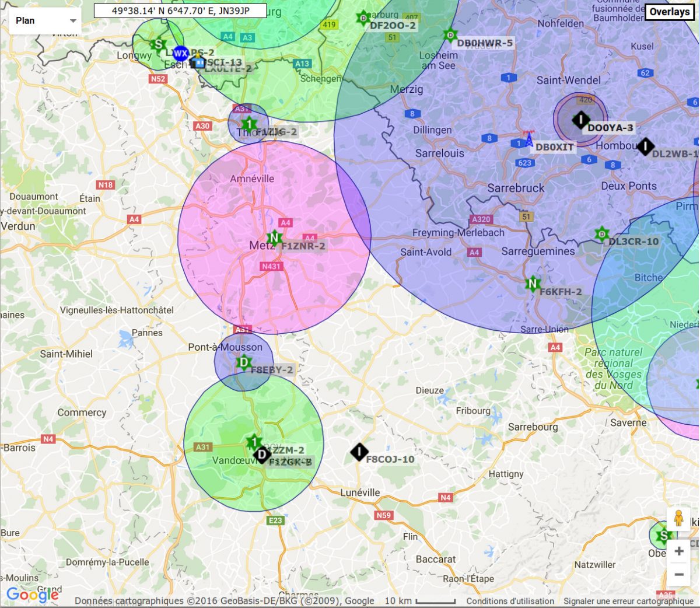Open Signaler une erreur cartographique link
The height and width of the screenshot is (608, 700).
(629, 601)
